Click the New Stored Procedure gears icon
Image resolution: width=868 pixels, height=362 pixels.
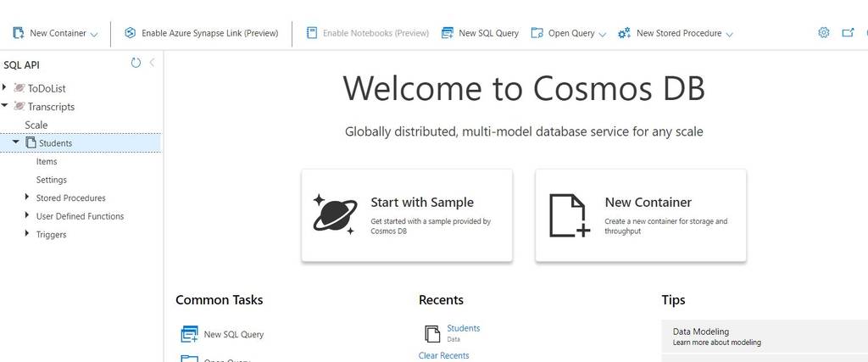(x=625, y=33)
